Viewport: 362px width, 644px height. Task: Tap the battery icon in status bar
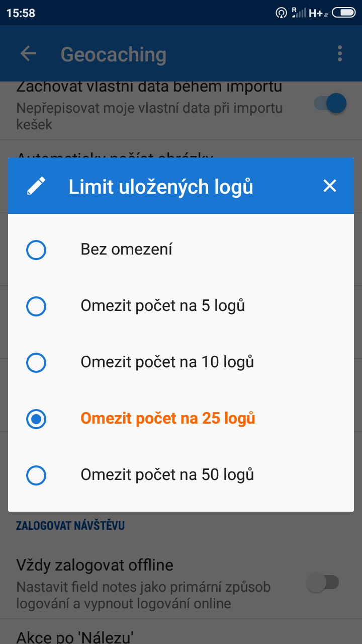pyautogui.click(x=343, y=13)
